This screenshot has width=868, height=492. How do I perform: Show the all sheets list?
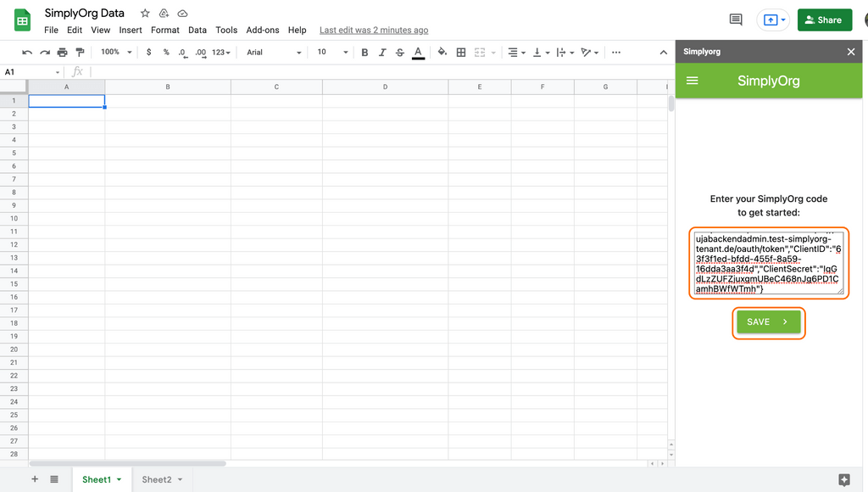pyautogui.click(x=54, y=479)
